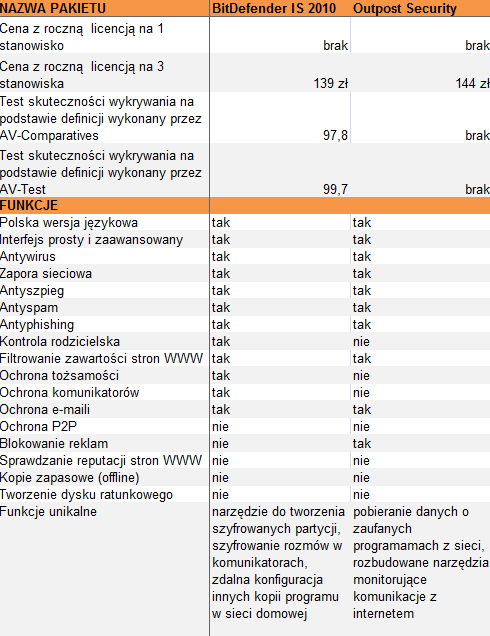
Task: Select the Antyszpieg row label
Action: (32, 291)
